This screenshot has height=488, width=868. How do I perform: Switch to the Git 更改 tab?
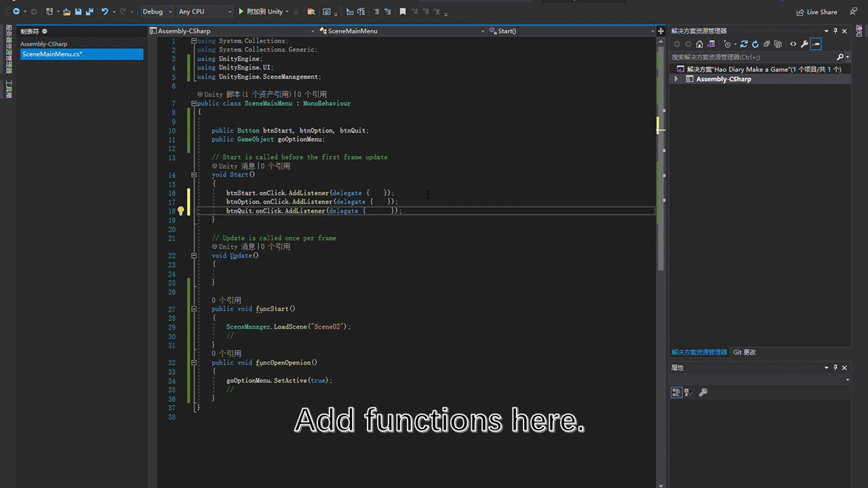click(744, 352)
